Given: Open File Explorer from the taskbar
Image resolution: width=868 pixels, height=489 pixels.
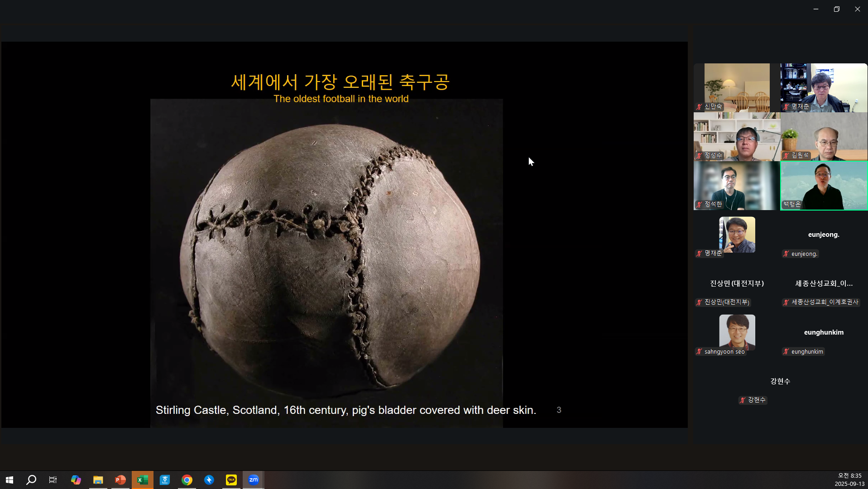Looking at the screenshot, I should click(x=98, y=479).
